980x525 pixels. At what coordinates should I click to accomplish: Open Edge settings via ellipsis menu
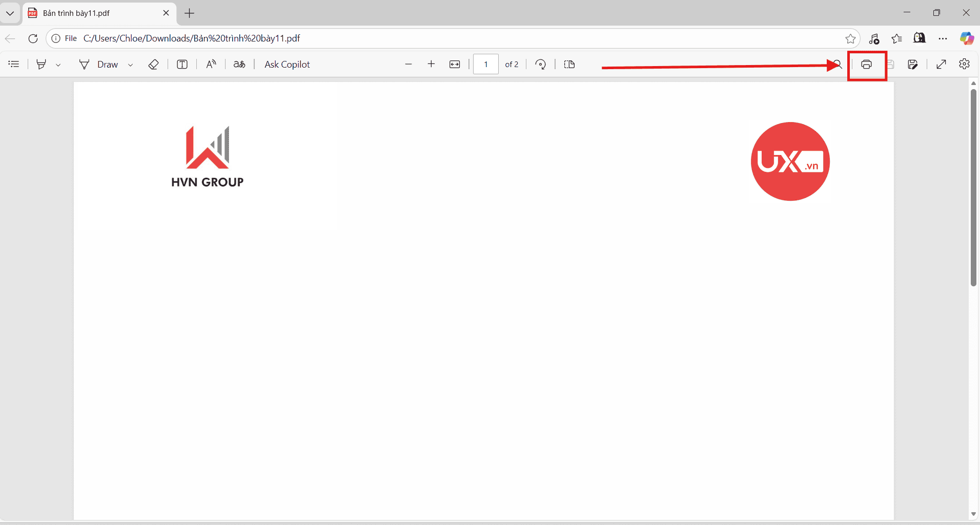pos(943,38)
